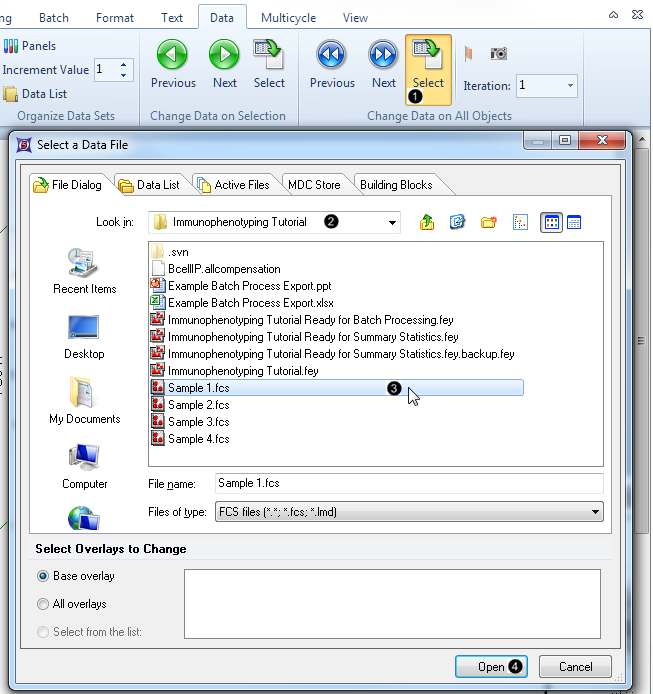Open the Files of type dropdown
653x694 pixels.
coord(596,512)
